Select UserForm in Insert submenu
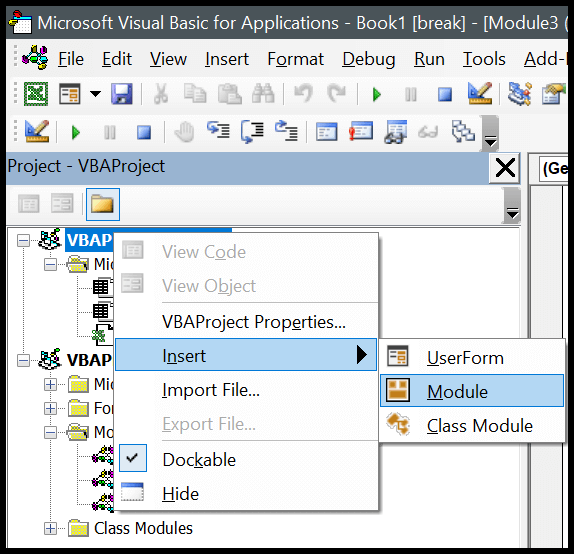 (472, 357)
